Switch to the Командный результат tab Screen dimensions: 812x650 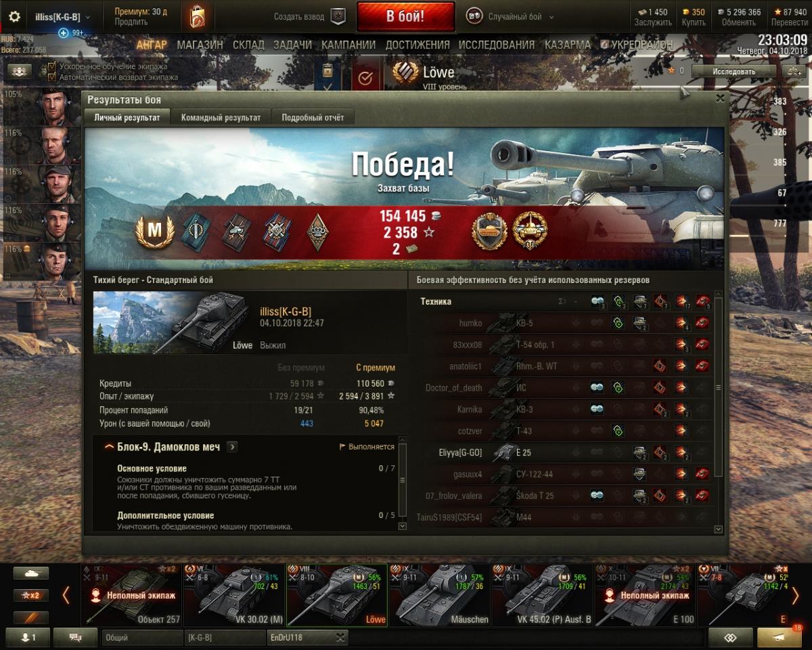click(x=221, y=117)
